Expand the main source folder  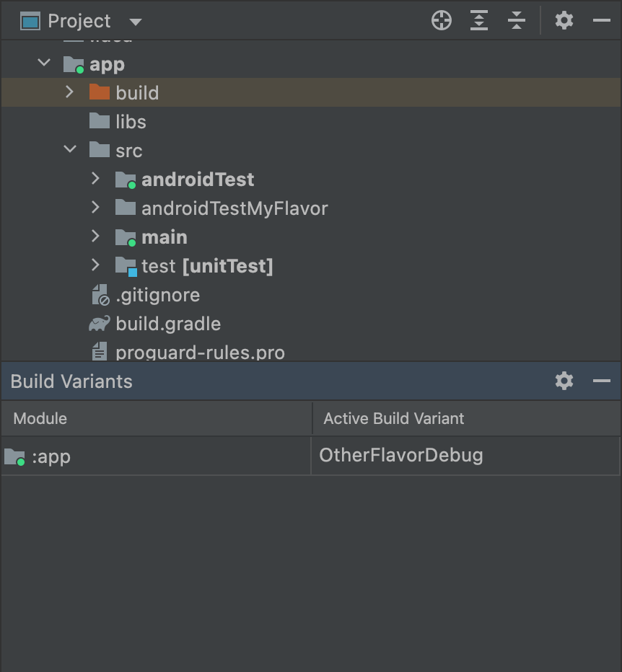point(95,237)
